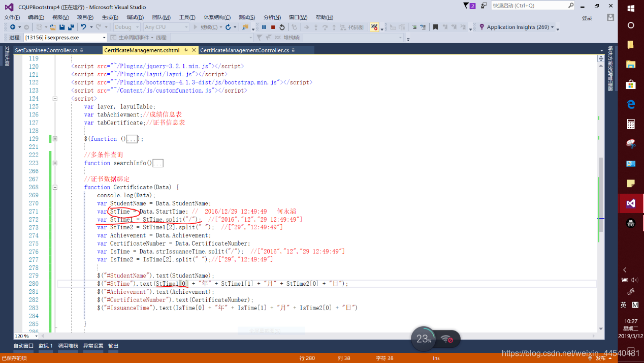Toggle a bookmark with the bookmark icon
The width and height of the screenshot is (644, 363).
click(435, 27)
